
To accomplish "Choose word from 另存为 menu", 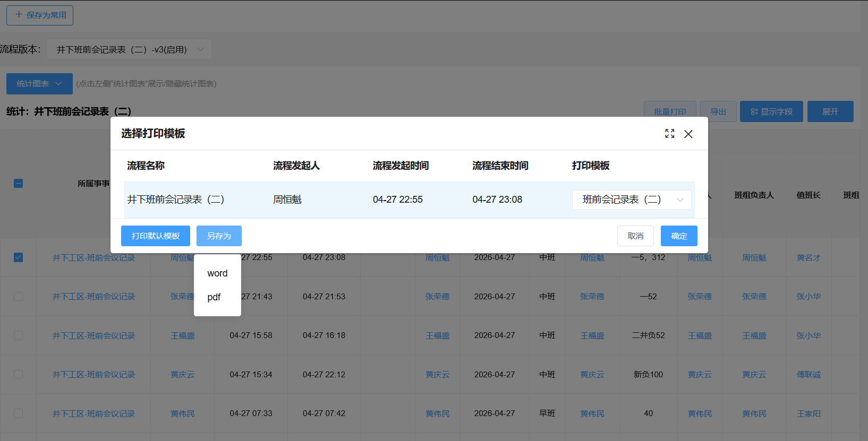I will 217,273.
